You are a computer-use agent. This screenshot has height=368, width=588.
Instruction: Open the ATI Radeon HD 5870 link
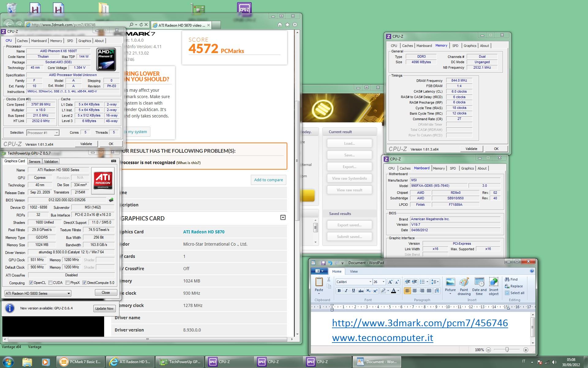[204, 232]
